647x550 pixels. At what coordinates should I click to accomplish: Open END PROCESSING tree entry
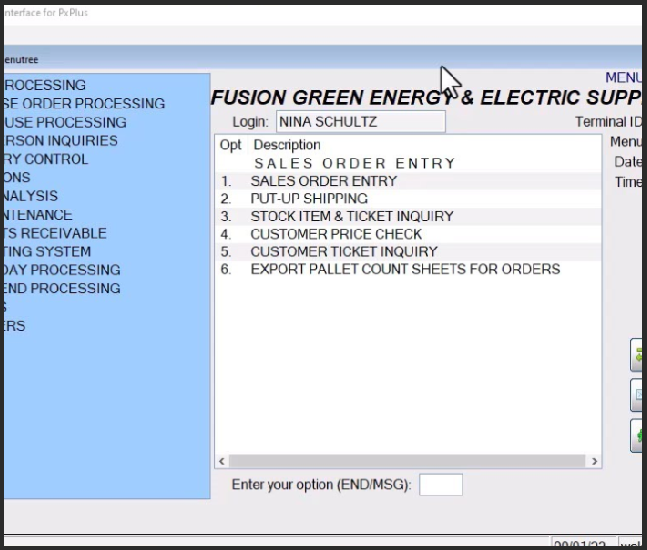click(62, 288)
